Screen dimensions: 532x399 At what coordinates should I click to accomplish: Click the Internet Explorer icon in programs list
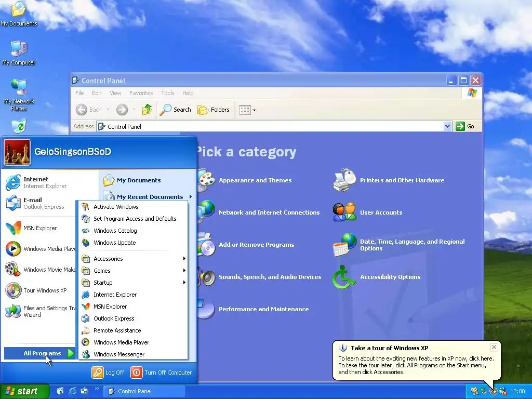[x=86, y=295]
